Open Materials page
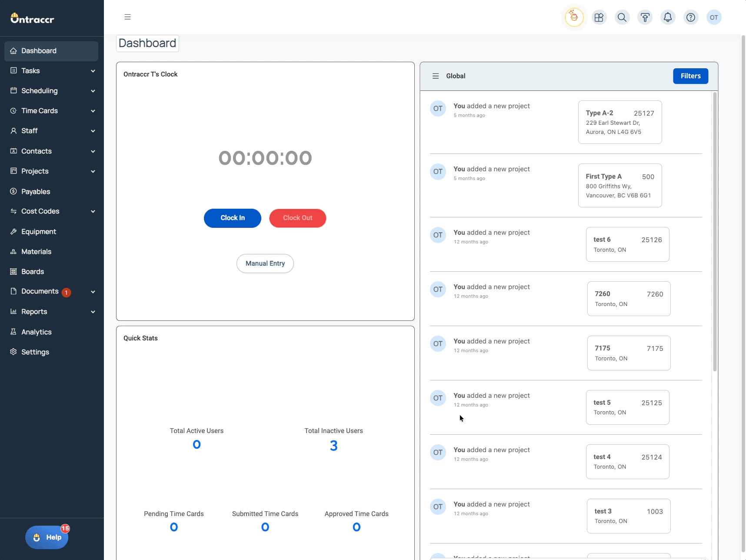Image resolution: width=746 pixels, height=560 pixels. 51,252
